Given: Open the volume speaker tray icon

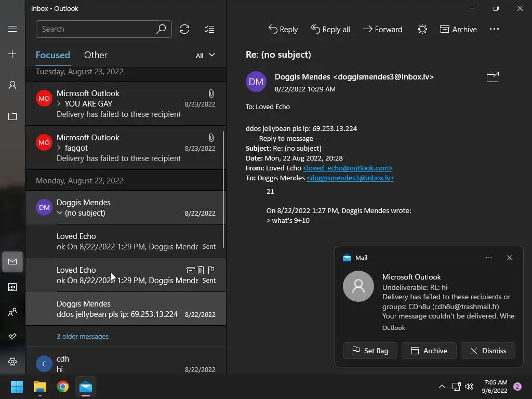Looking at the screenshot, I should tap(469, 387).
